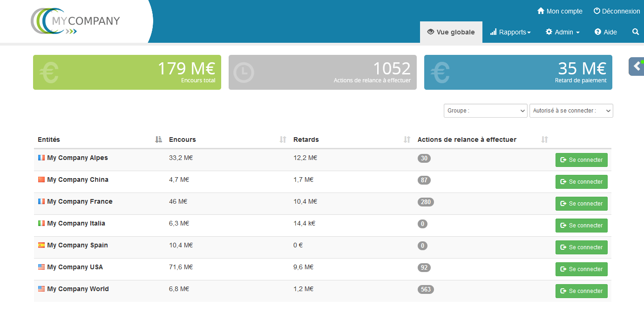Expand the collapsed side panel arrow

point(637,66)
